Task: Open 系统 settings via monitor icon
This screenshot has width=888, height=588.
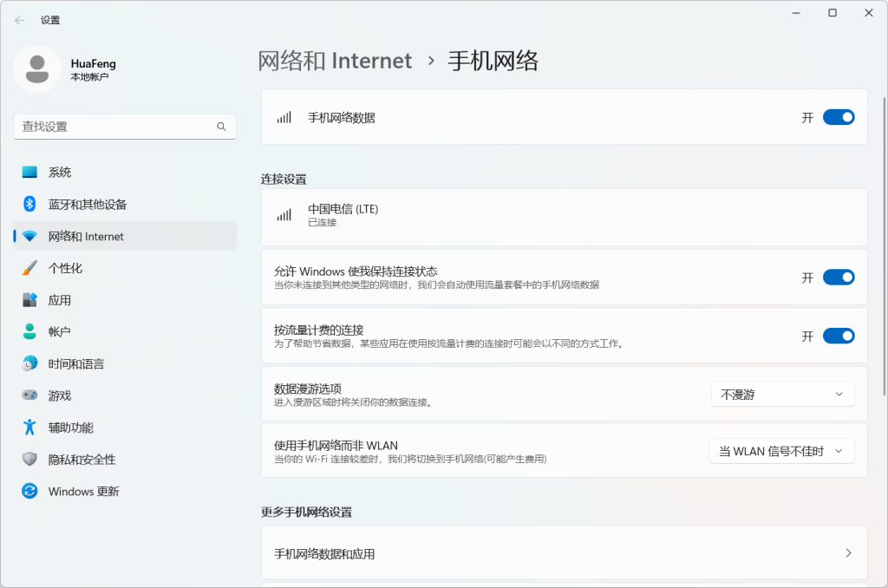Action: (x=30, y=173)
